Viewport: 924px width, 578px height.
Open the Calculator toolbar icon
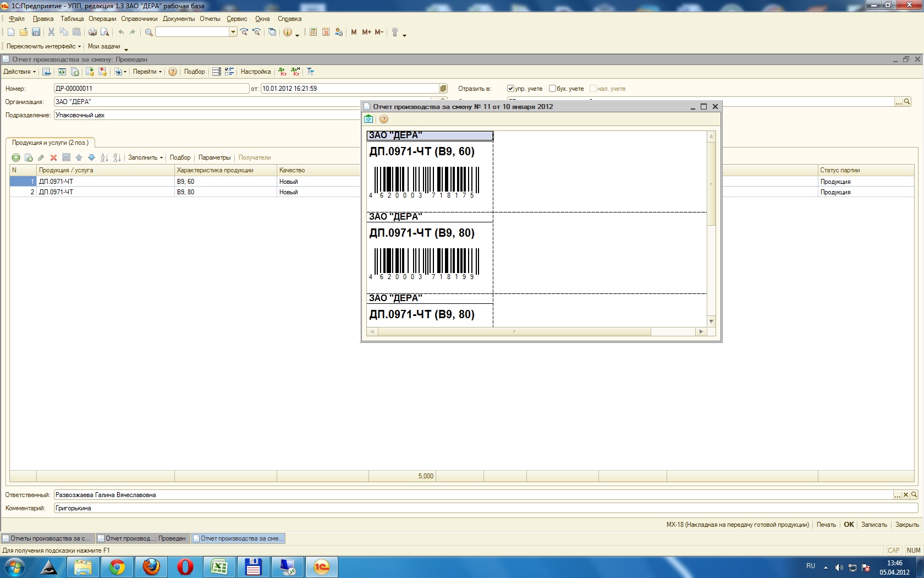coord(313,32)
